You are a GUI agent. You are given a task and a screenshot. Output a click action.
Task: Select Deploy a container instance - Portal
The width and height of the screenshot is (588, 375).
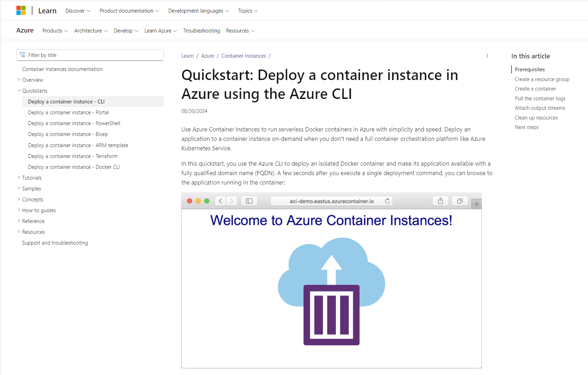68,112
